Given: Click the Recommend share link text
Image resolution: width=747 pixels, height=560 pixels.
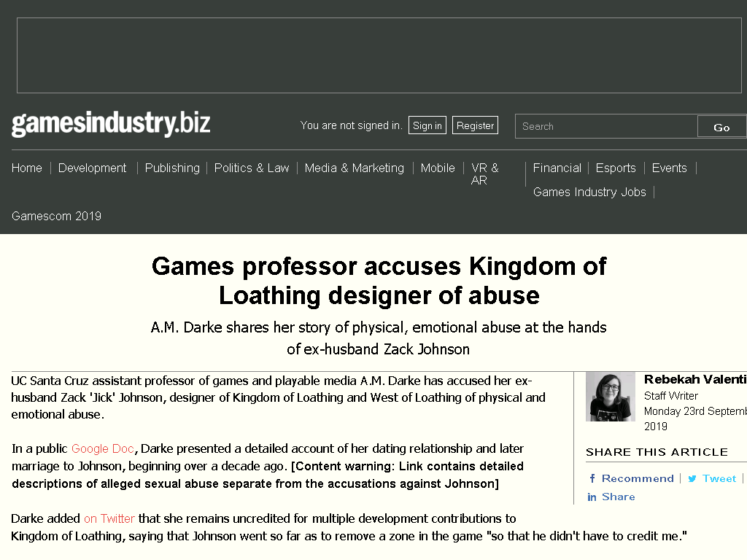Looking at the screenshot, I should coord(638,478).
